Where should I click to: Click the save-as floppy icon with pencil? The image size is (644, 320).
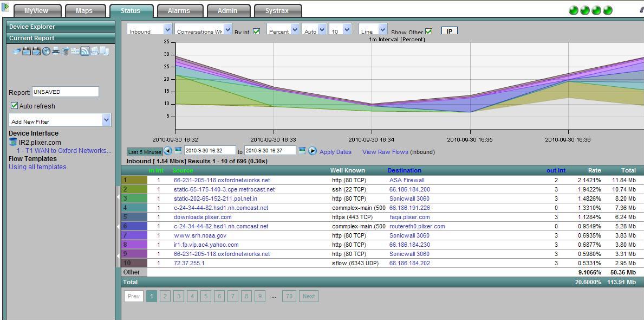[36, 51]
